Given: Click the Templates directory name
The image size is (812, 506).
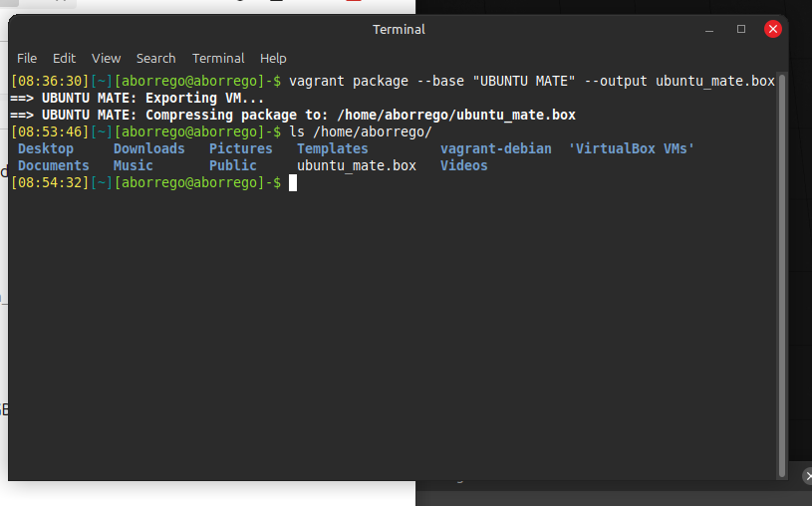Looking at the screenshot, I should [332, 148].
